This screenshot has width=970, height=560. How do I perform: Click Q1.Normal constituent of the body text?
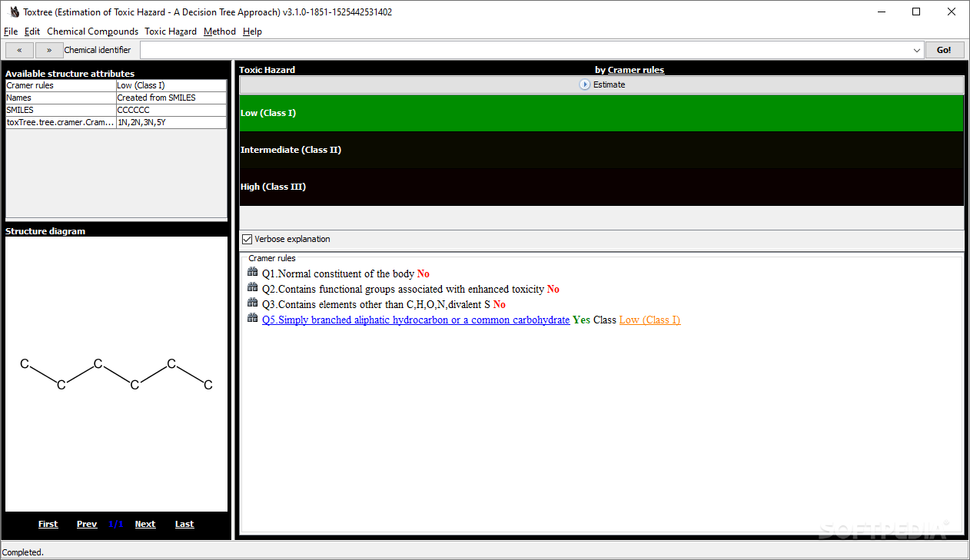(338, 273)
